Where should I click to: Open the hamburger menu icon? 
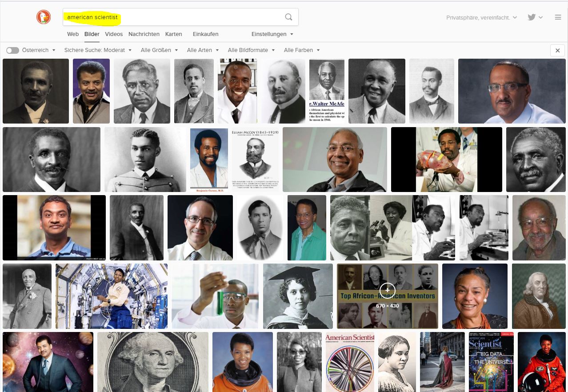coord(558,17)
